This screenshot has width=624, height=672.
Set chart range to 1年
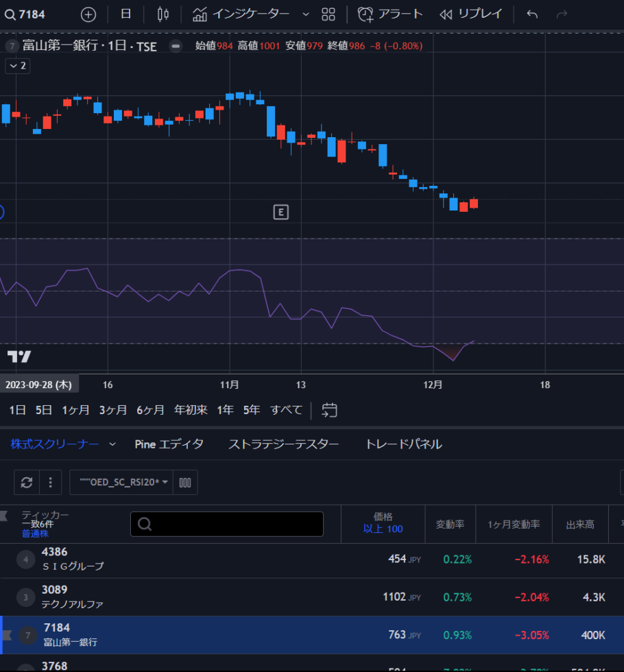tap(226, 410)
